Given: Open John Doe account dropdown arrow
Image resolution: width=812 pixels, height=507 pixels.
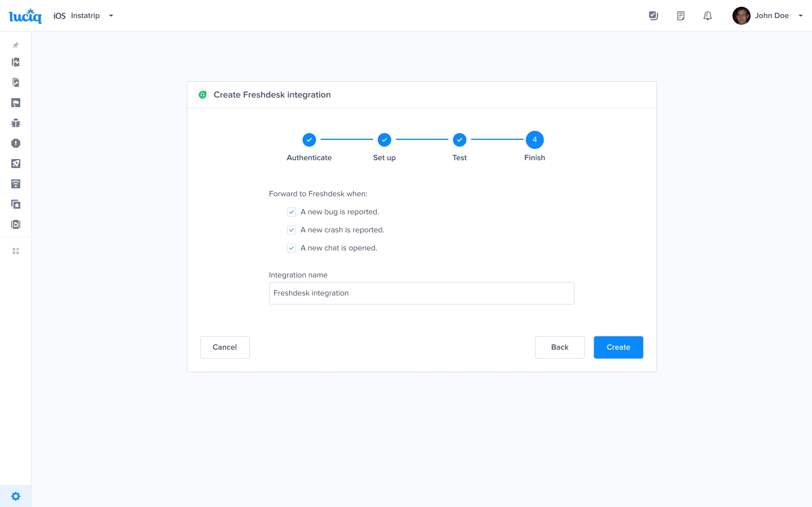Looking at the screenshot, I should click(800, 16).
